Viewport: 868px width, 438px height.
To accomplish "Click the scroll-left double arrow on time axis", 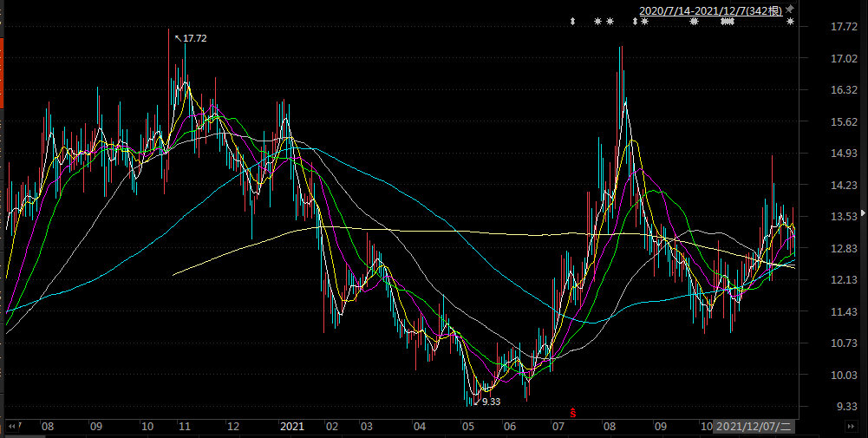I will click(12, 427).
